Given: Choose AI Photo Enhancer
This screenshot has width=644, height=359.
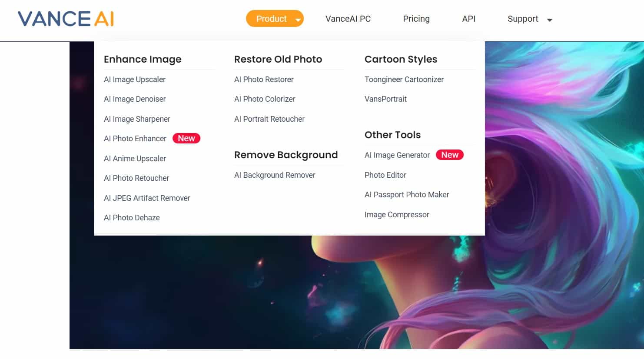Looking at the screenshot, I should tap(135, 139).
